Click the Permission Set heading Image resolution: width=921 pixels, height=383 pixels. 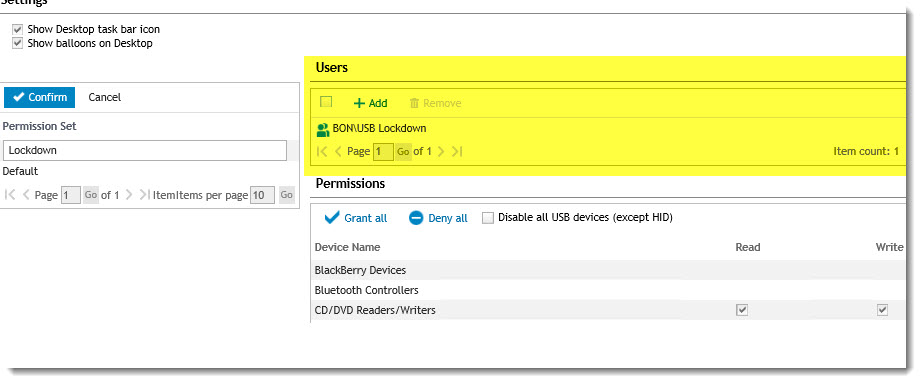(39, 126)
